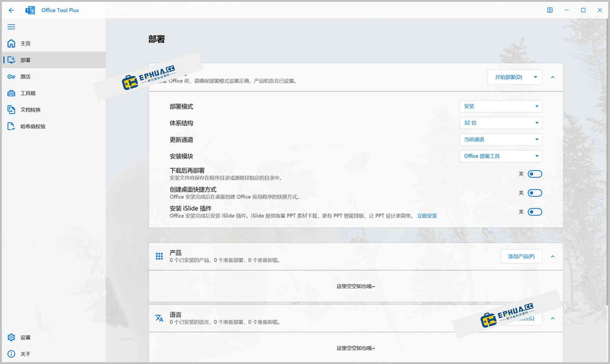Open the hamburger menu in sidebar
This screenshot has width=610, height=364.
point(11,27)
